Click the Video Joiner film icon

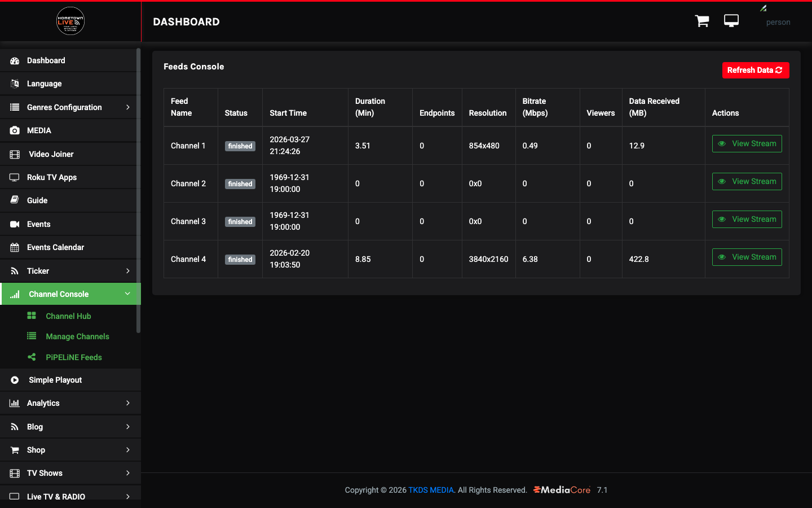[15, 154]
